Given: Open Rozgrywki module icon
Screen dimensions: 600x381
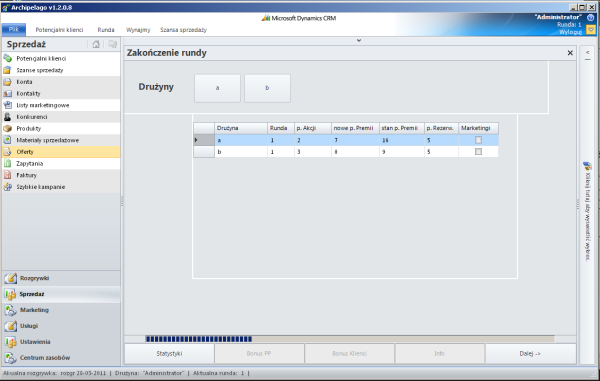Looking at the screenshot, I should [x=11, y=278].
